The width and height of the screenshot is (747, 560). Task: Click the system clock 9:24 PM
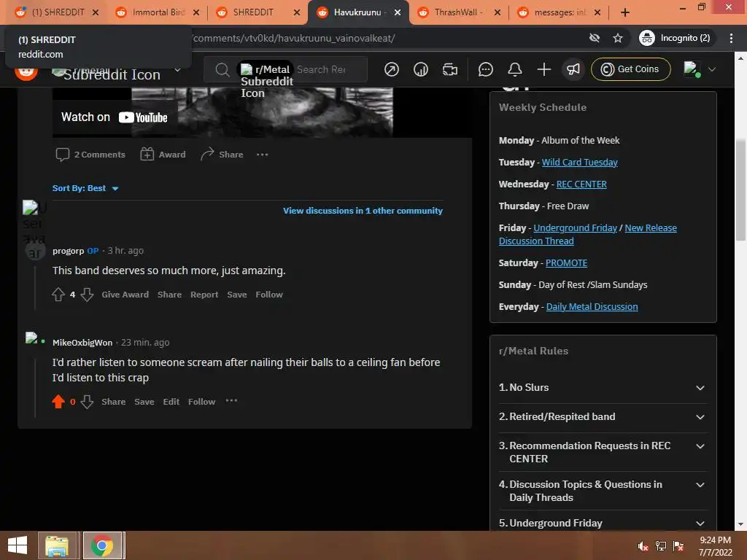tap(715, 540)
